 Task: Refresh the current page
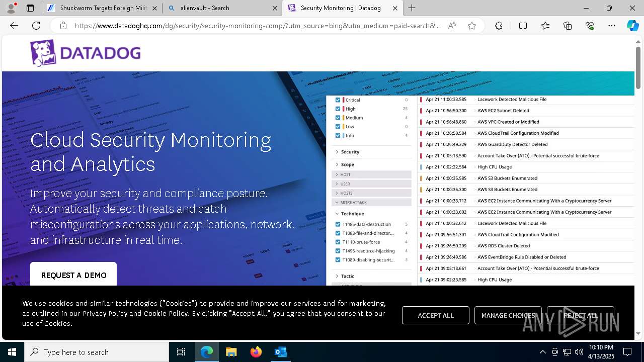36,26
